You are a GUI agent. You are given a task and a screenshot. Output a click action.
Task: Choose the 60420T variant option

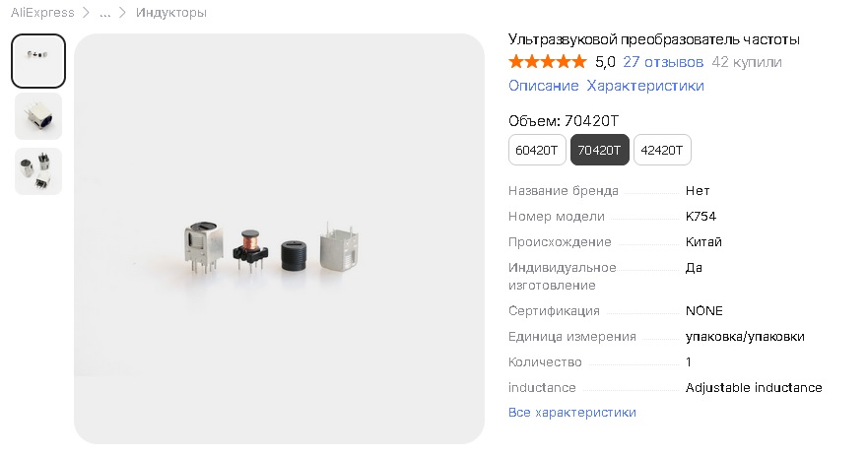537,150
